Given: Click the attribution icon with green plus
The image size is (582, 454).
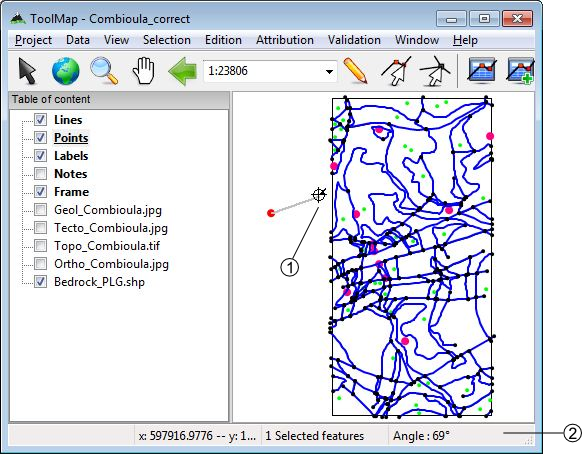Looking at the screenshot, I should point(520,70).
